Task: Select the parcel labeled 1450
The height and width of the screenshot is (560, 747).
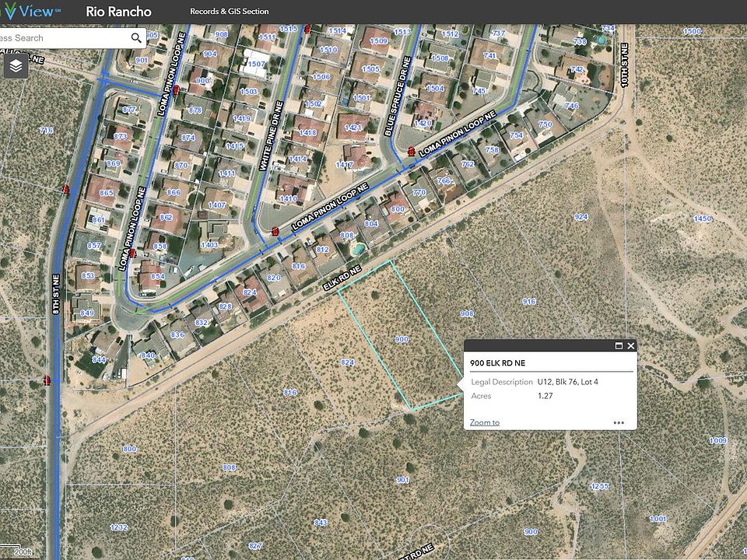Action: [702, 219]
